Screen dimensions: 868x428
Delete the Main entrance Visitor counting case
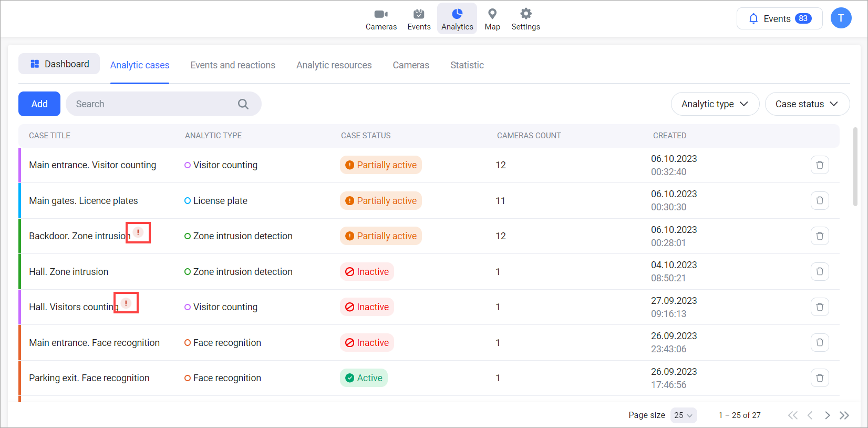coord(819,165)
